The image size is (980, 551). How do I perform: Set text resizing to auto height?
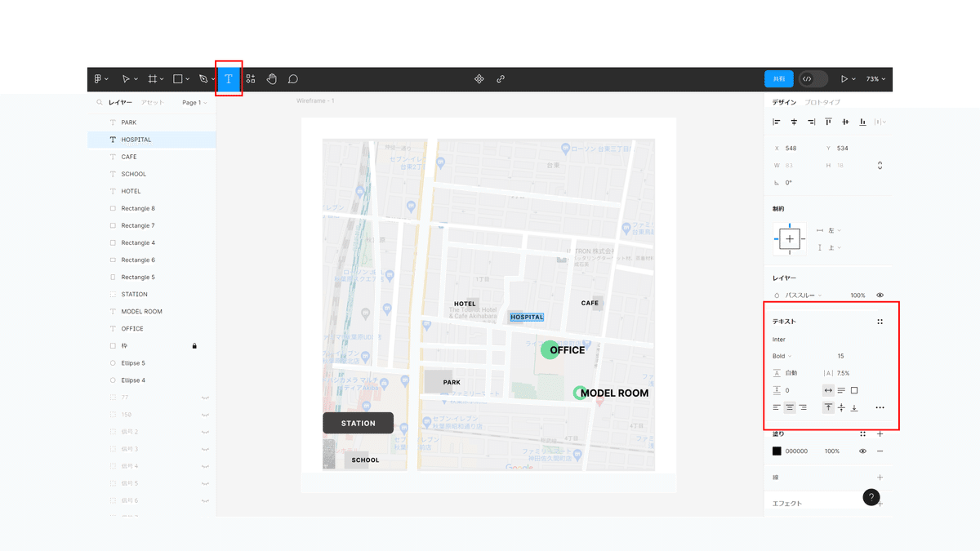[841, 390]
